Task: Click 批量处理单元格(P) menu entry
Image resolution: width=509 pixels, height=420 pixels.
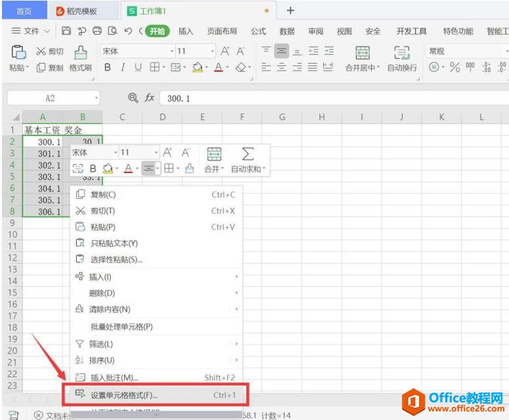Action: [156, 327]
